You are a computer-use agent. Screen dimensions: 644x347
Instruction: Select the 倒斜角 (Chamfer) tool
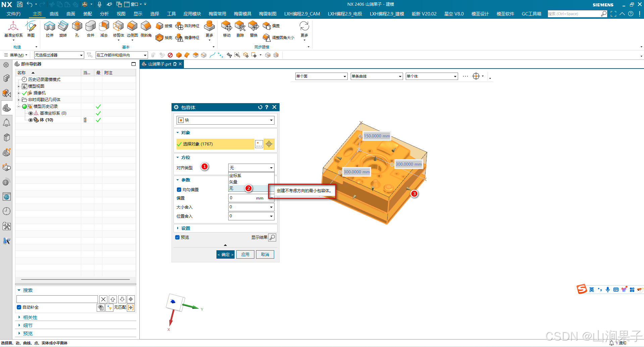146,29
